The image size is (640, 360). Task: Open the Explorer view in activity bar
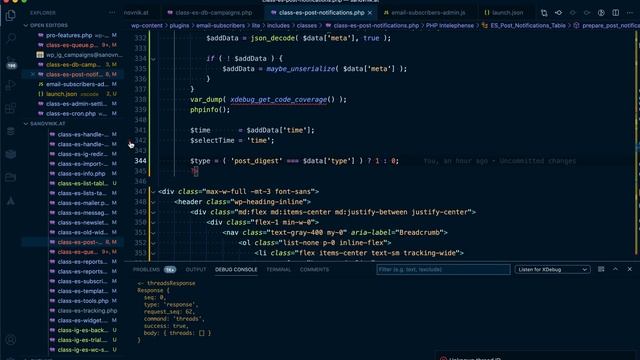tap(11, 16)
